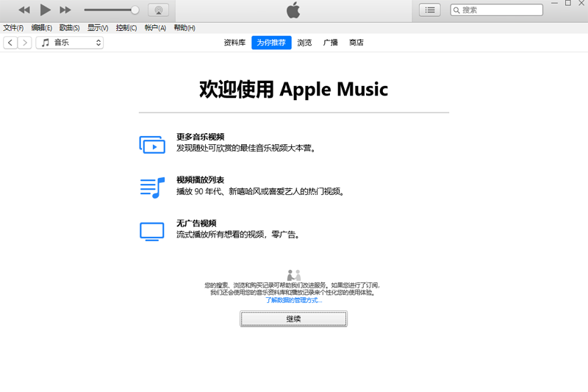This screenshot has width=588, height=392.
Task: Click the video playlist music note icon
Action: coord(152,188)
